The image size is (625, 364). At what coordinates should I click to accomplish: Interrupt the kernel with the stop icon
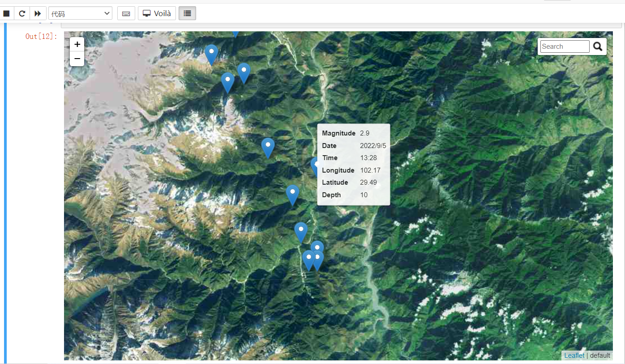[6, 13]
